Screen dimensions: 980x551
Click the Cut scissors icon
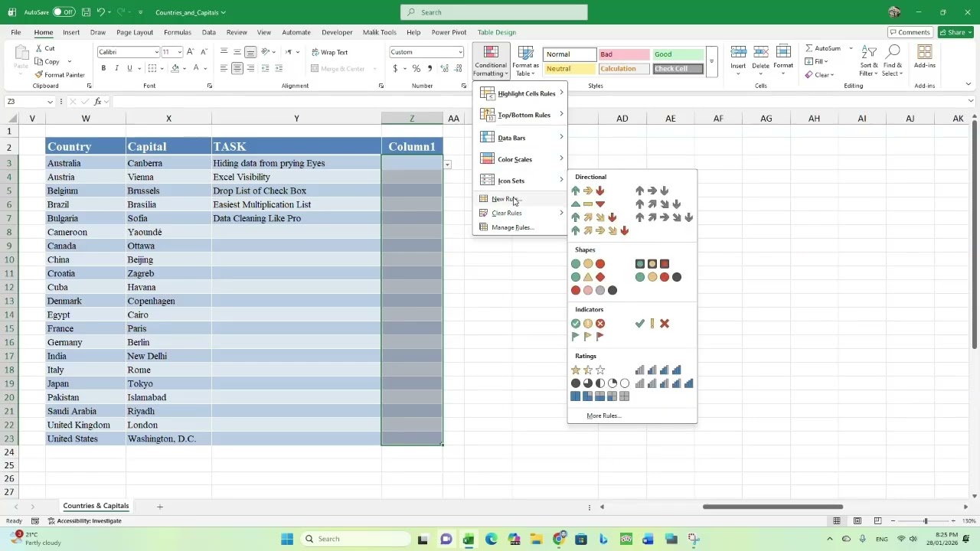coord(39,48)
